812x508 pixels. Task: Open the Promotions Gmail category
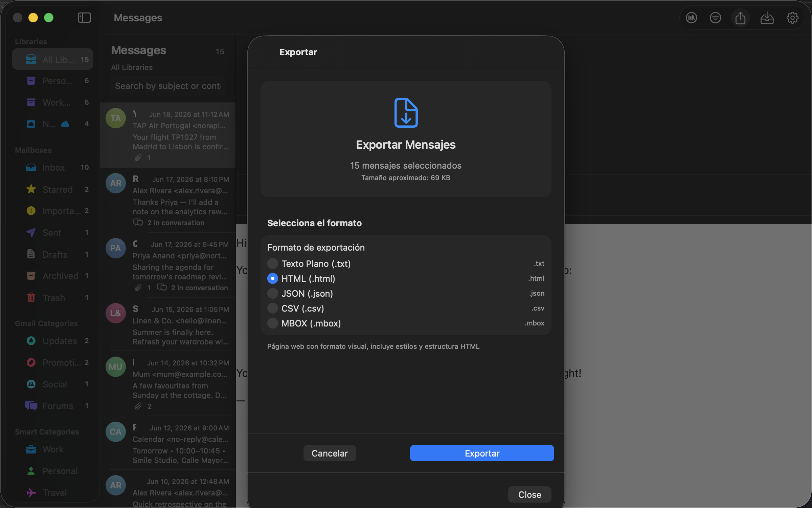click(x=53, y=362)
